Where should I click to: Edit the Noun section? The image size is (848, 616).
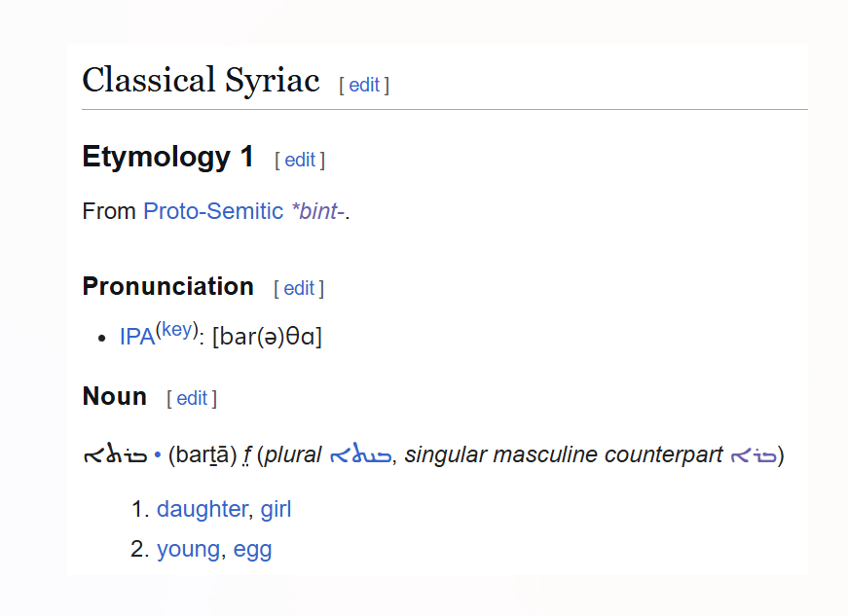pos(192,398)
